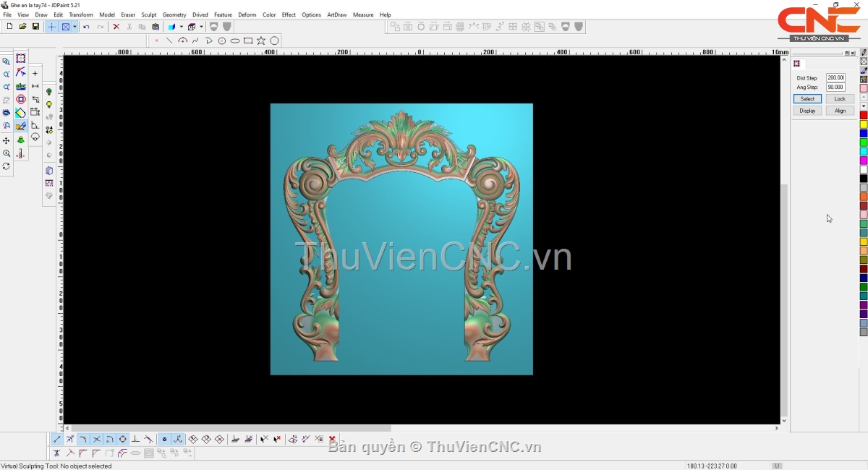868x470 pixels.
Task: Open the ArtDraw menu
Action: point(336,14)
